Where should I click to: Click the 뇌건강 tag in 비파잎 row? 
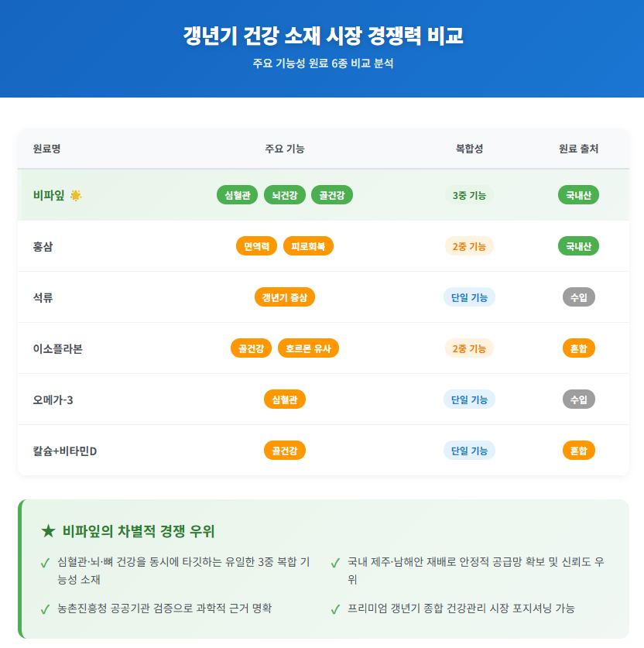pos(285,195)
